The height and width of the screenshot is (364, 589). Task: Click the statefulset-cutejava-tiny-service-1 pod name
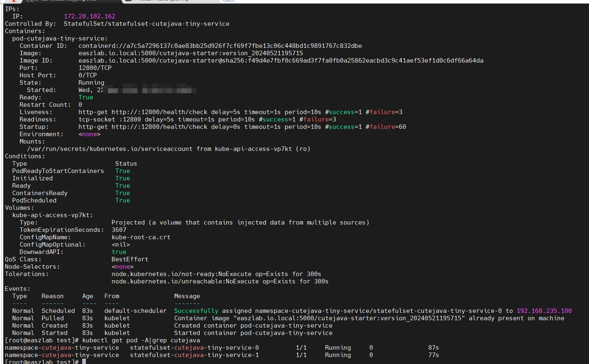[194, 355]
